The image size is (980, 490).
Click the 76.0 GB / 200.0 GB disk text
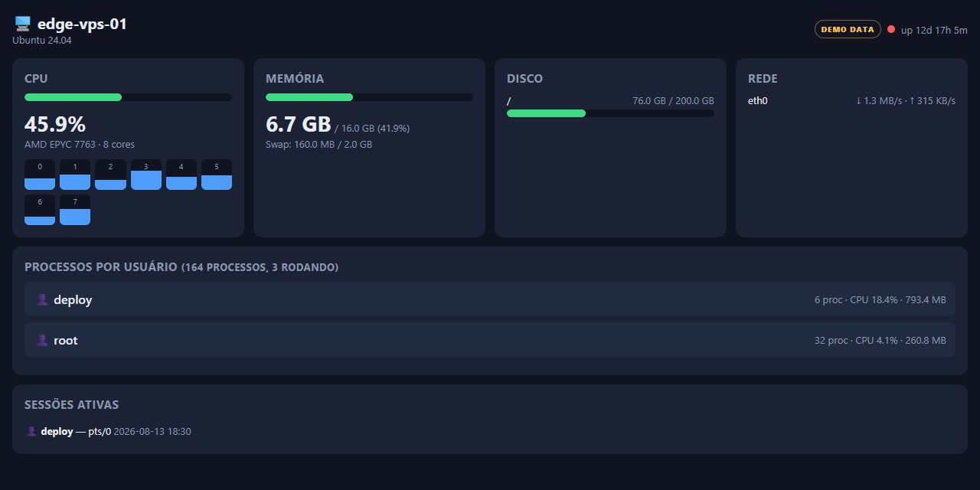point(673,100)
